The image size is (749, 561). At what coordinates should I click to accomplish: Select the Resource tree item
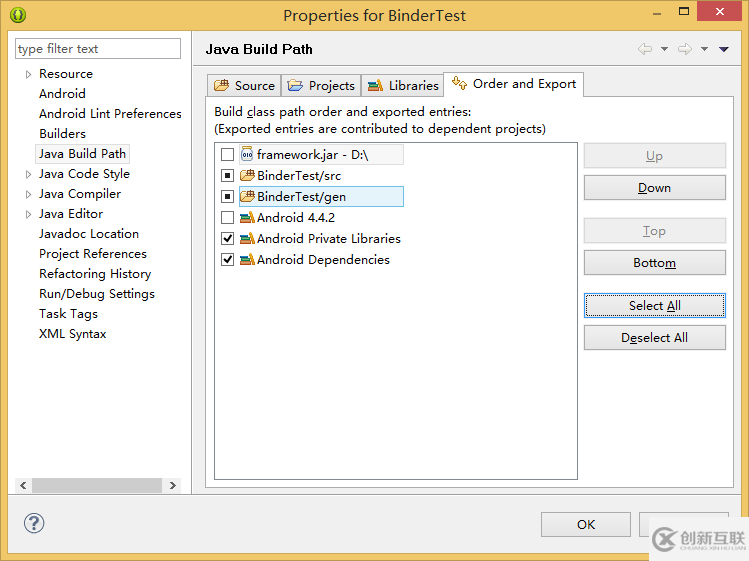[66, 74]
